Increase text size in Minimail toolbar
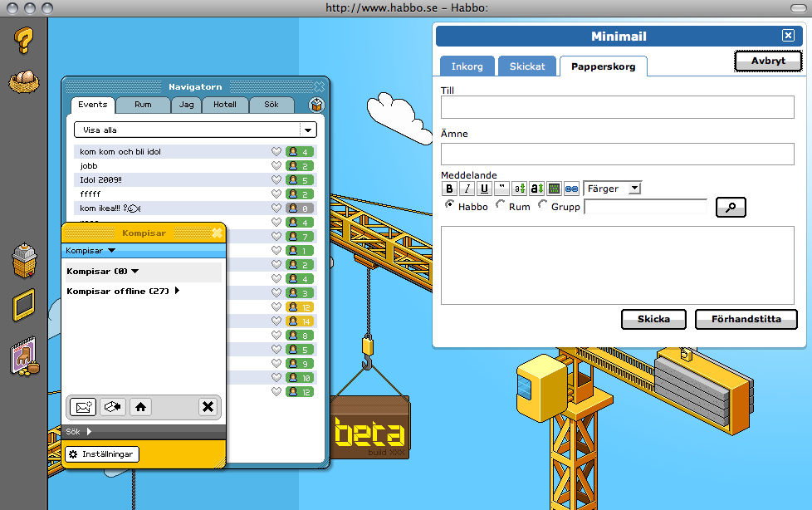Viewport: 812px width, 510px height. click(x=536, y=189)
